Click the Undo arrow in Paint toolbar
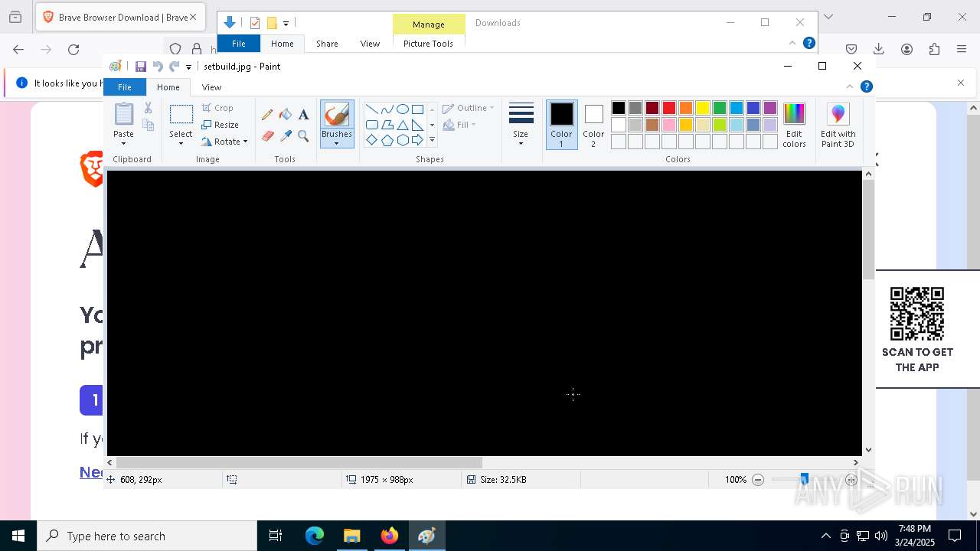Viewport: 980px width, 551px height. pos(158,67)
